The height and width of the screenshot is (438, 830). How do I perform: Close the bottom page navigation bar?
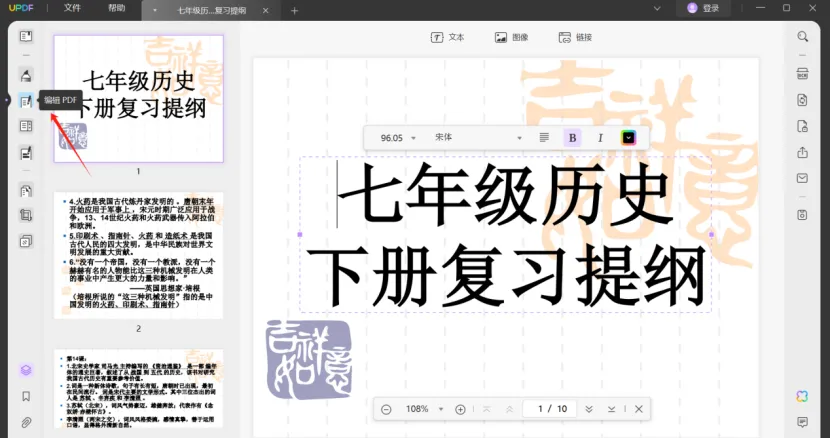coord(638,409)
